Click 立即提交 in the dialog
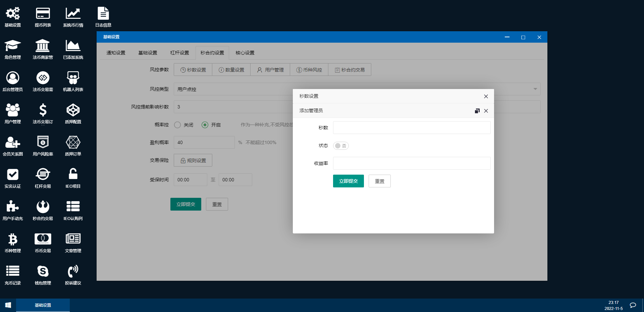 click(x=348, y=181)
